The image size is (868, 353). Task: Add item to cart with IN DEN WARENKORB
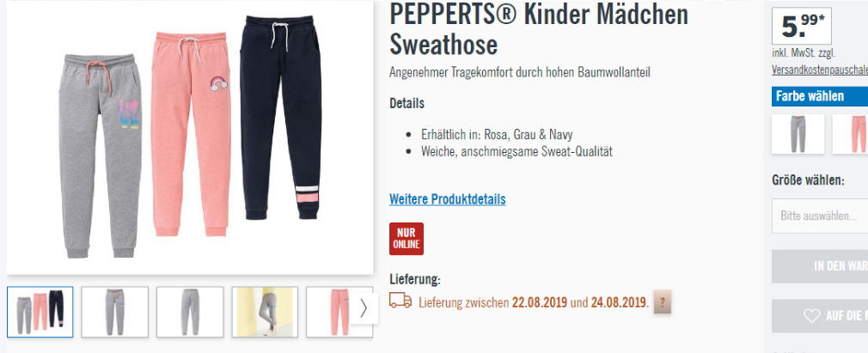tap(820, 266)
